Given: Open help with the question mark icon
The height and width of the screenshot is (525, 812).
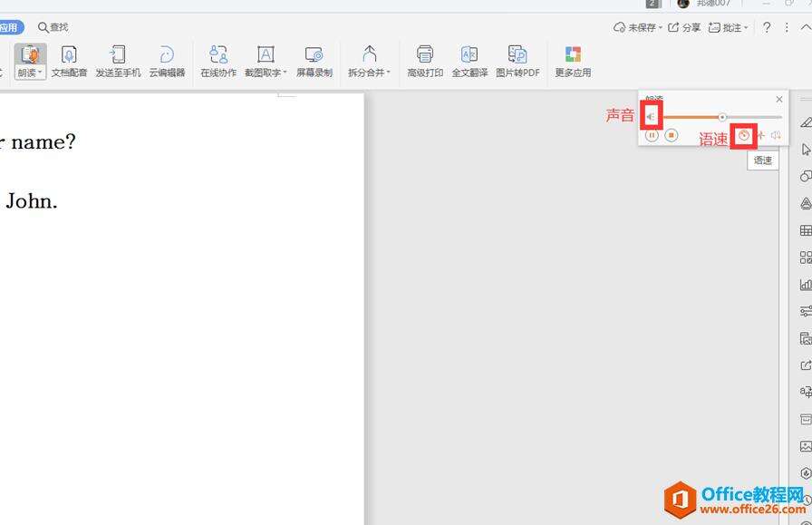Looking at the screenshot, I should point(767,27).
